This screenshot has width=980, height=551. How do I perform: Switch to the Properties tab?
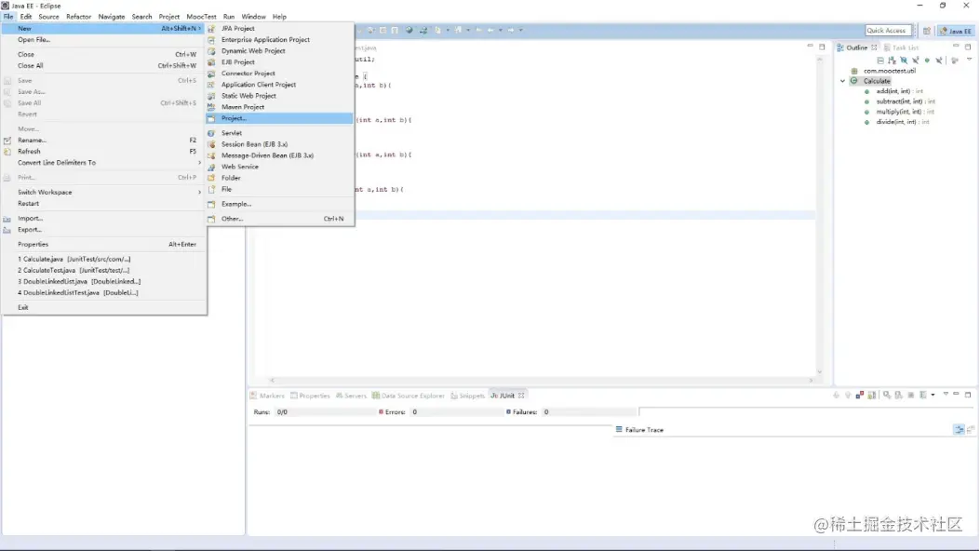(x=310, y=396)
